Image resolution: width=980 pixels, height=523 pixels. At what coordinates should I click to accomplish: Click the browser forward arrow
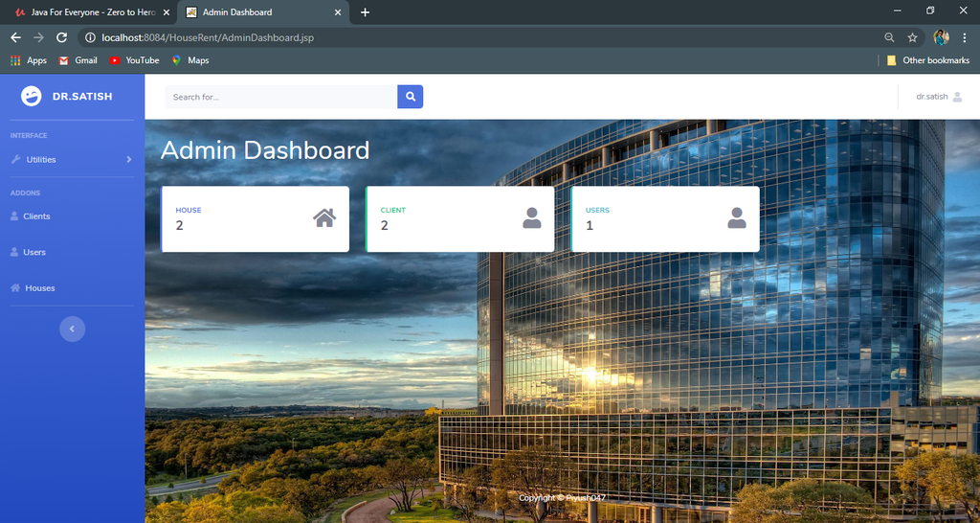click(x=38, y=37)
